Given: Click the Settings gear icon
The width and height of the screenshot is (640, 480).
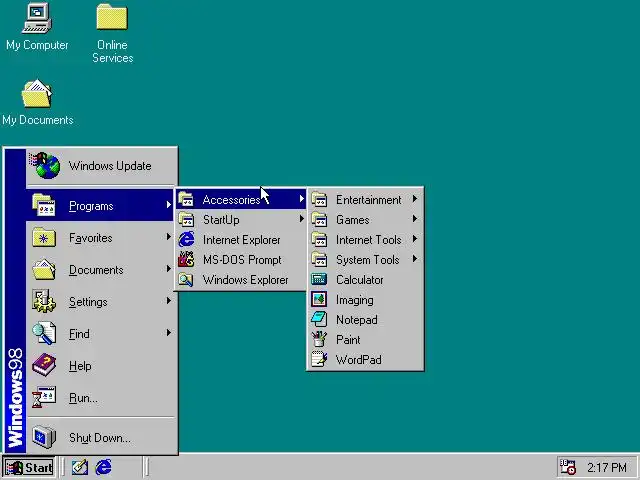Looking at the screenshot, I should tap(44, 301).
